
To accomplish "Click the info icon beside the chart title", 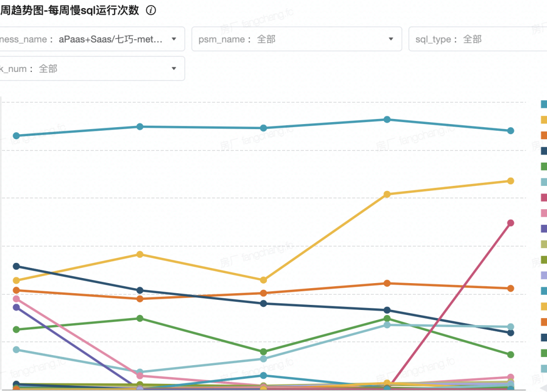I will (x=151, y=10).
